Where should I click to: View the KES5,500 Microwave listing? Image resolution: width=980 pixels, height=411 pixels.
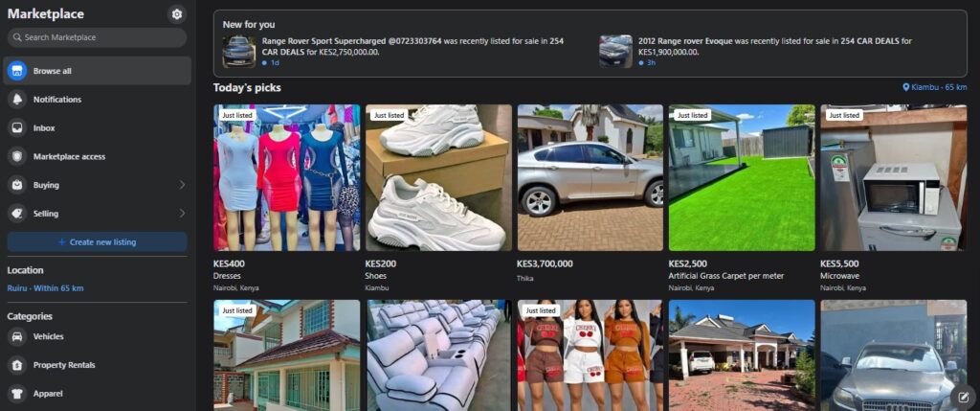894,177
